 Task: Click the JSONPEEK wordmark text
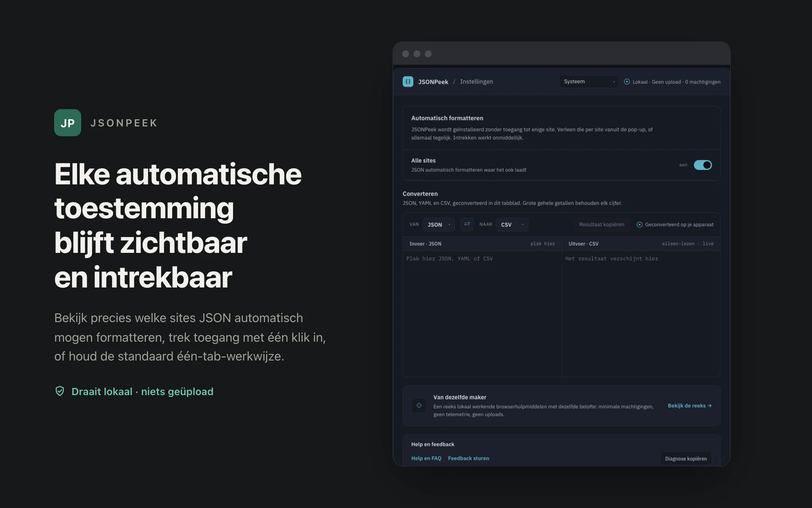click(x=124, y=123)
